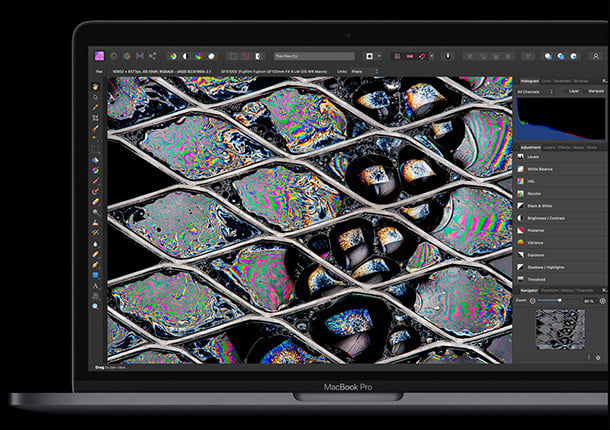Click the Invert Pixel Selection icon

pos(258,56)
